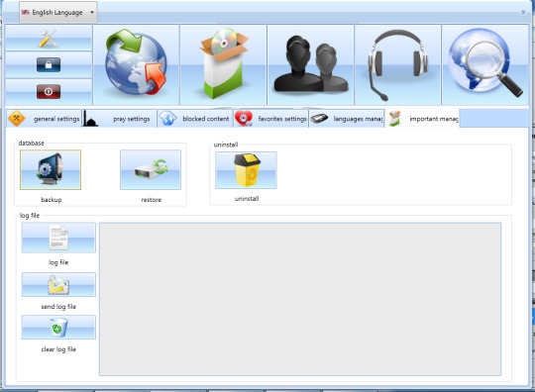Close the settings window with X

click(x=523, y=12)
